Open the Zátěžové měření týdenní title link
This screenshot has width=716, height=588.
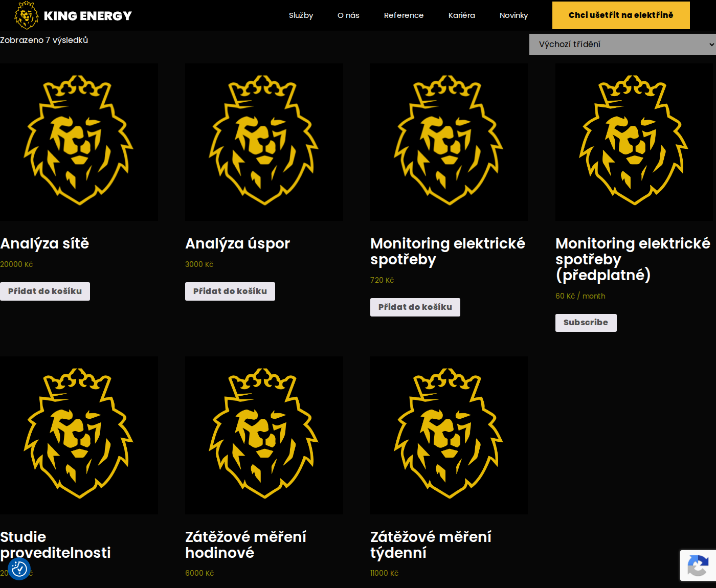[431, 545]
